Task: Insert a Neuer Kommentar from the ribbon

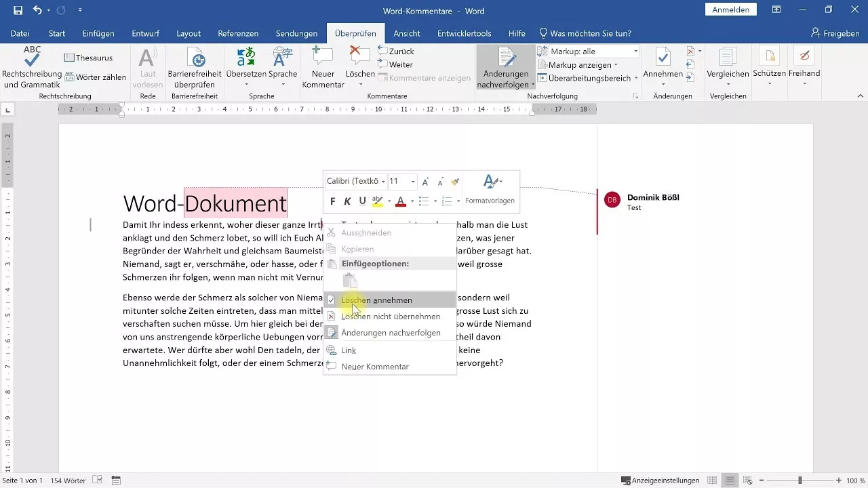Action: click(x=322, y=66)
